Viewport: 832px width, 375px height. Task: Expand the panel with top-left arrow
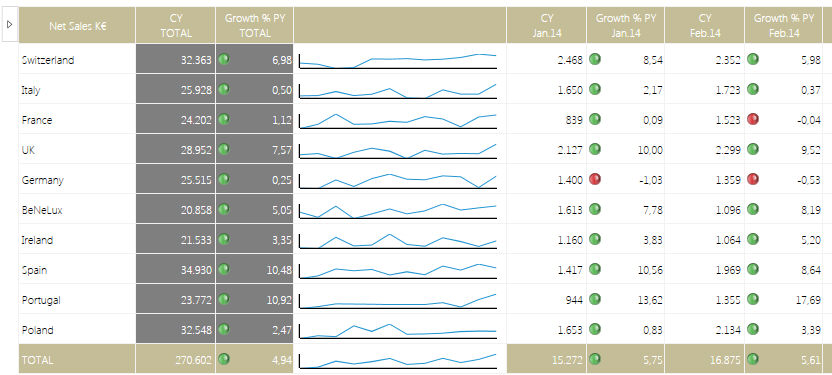coord(10,24)
